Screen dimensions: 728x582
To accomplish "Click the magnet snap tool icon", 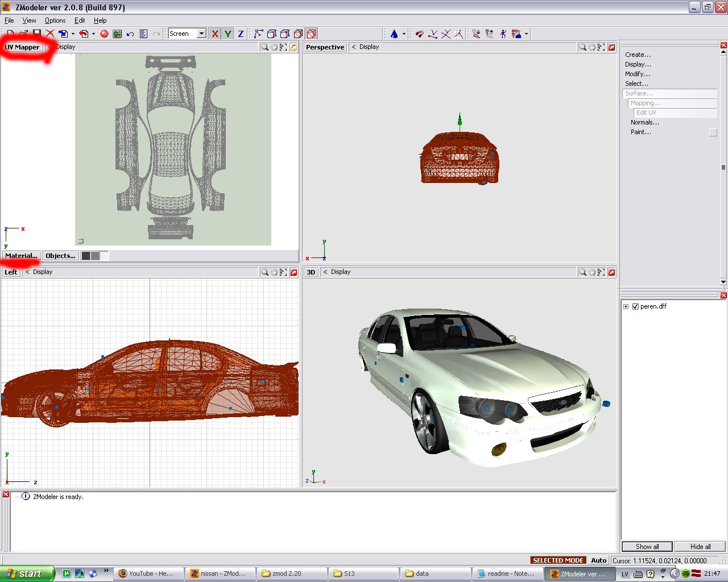I will pyautogui.click(x=419, y=34).
